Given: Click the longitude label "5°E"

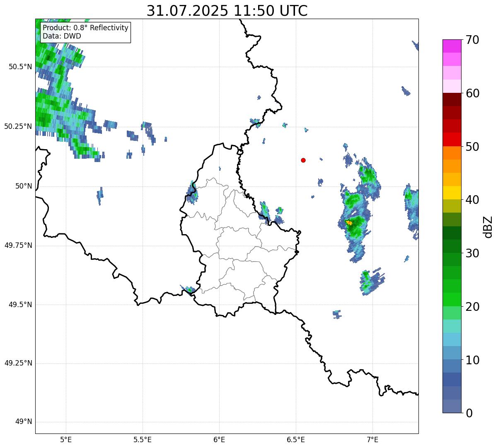Looking at the screenshot, I should 66,440.
